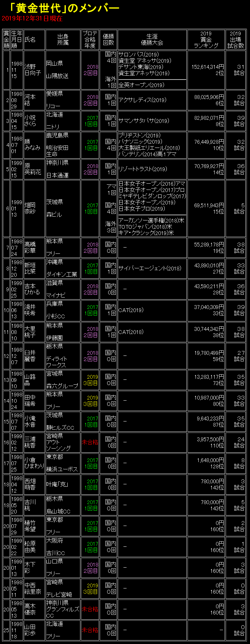Image resolution: width=250 pixels, height=644 pixels.
Task: Select player name 木下彩
Action: click(x=30, y=568)
